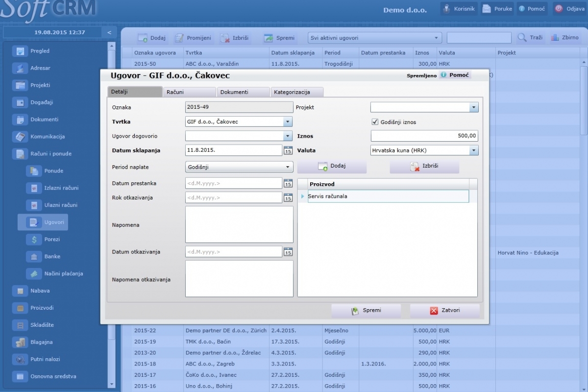The image size is (588, 392).
Task: Click the Spremi button in the dialog
Action: (x=366, y=310)
